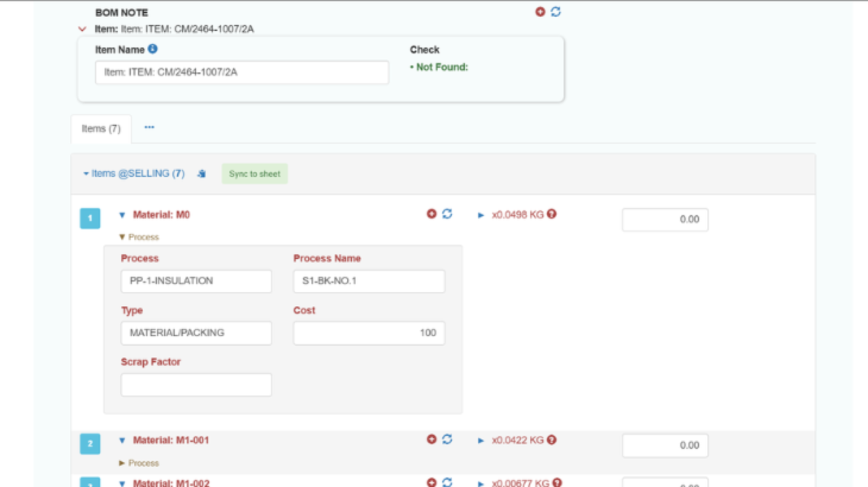The image size is (868, 487).
Task: Collapse the Process section under Material: M0
Action: click(122, 237)
